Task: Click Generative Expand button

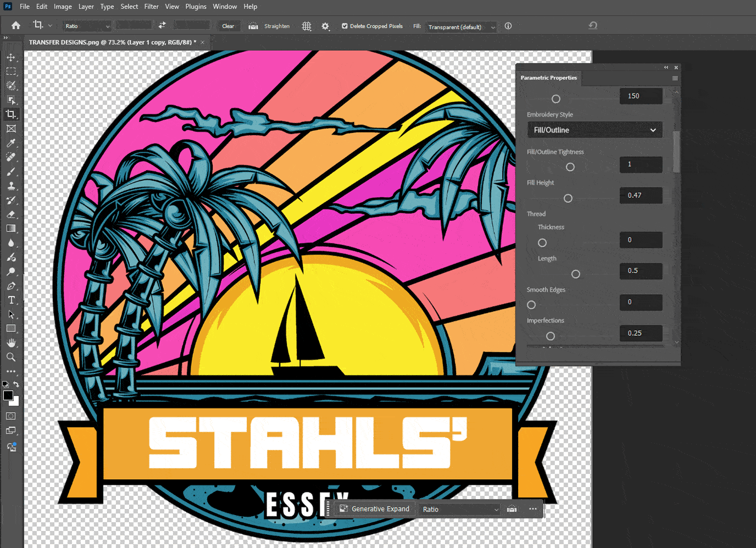Action: pyautogui.click(x=375, y=509)
